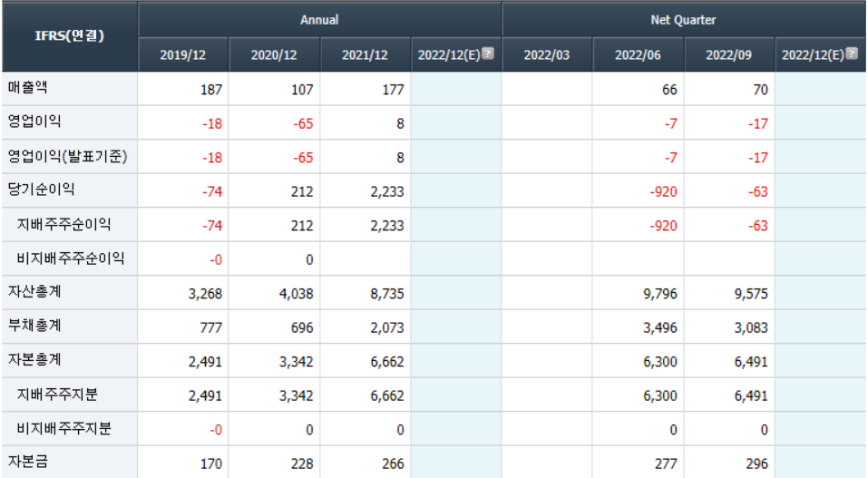
Task: Click 부채총계 value 696
Action: pos(302,328)
